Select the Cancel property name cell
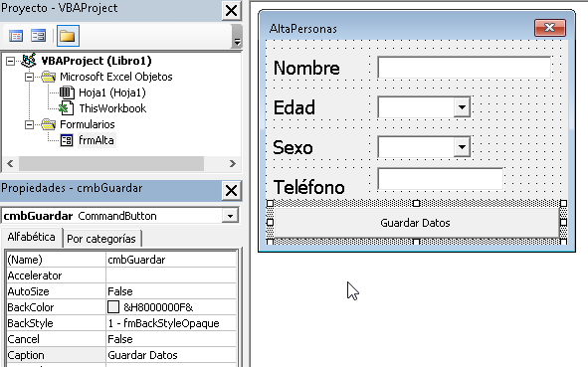Image resolution: width=588 pixels, height=367 pixels. tap(56, 339)
